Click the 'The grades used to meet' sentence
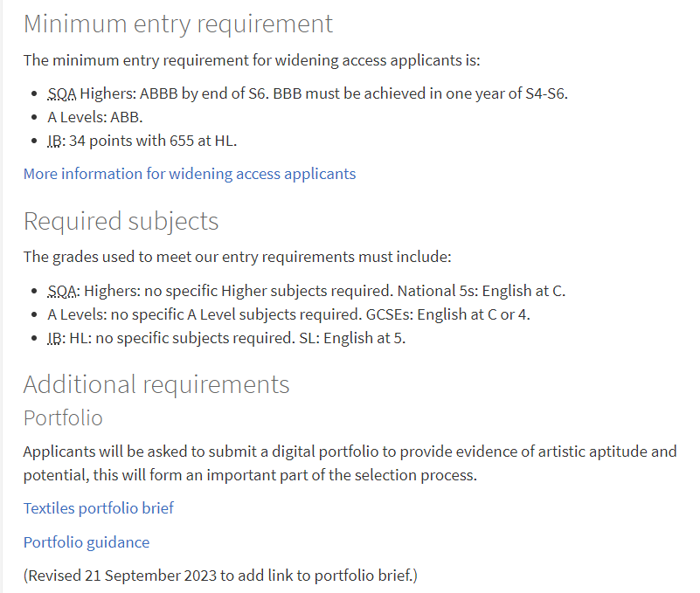The image size is (700, 593). 238,257
